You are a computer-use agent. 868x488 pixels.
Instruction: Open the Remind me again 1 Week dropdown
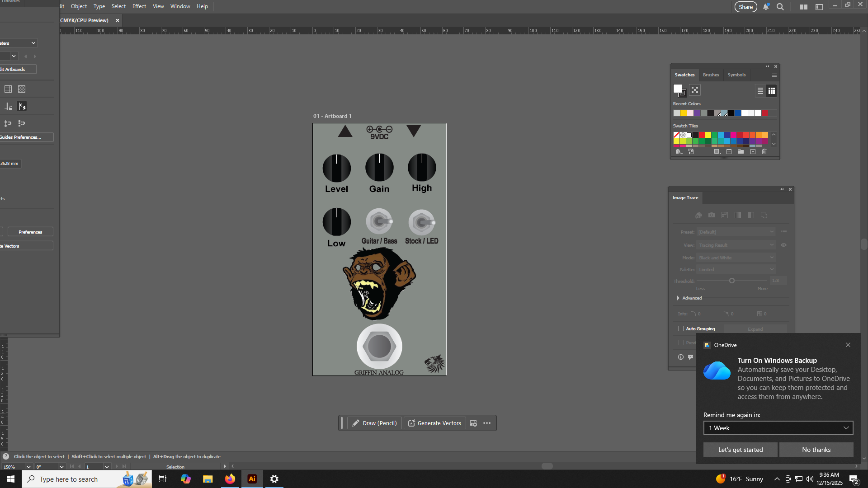click(778, 428)
